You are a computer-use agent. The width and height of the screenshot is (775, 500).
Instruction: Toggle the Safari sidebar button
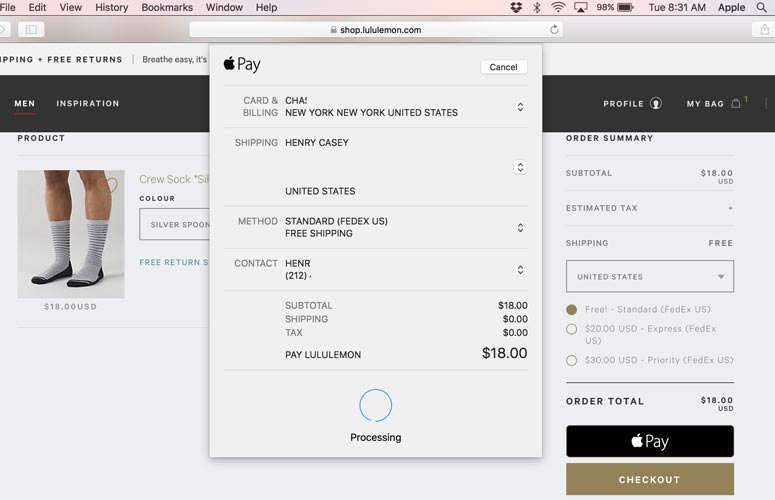click(30, 30)
